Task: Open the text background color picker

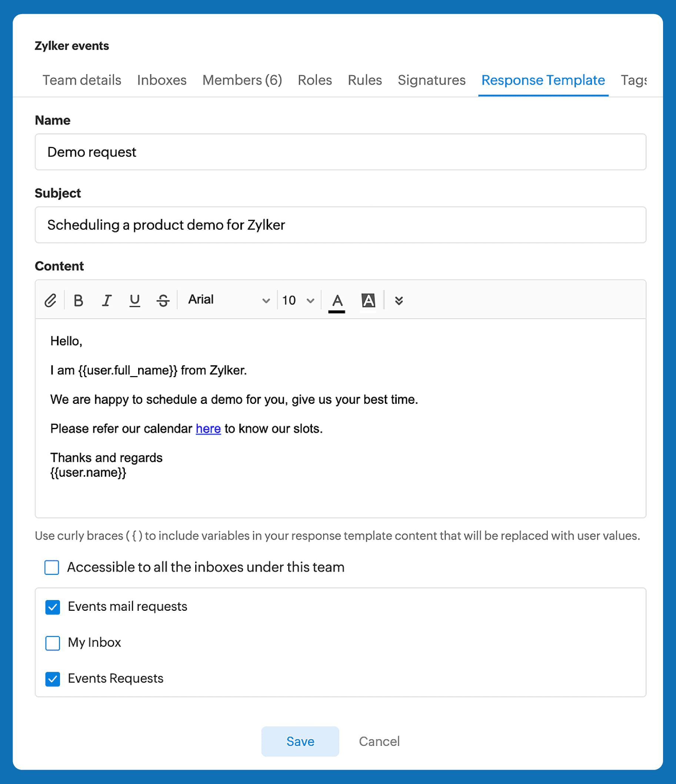Action: [x=369, y=301]
